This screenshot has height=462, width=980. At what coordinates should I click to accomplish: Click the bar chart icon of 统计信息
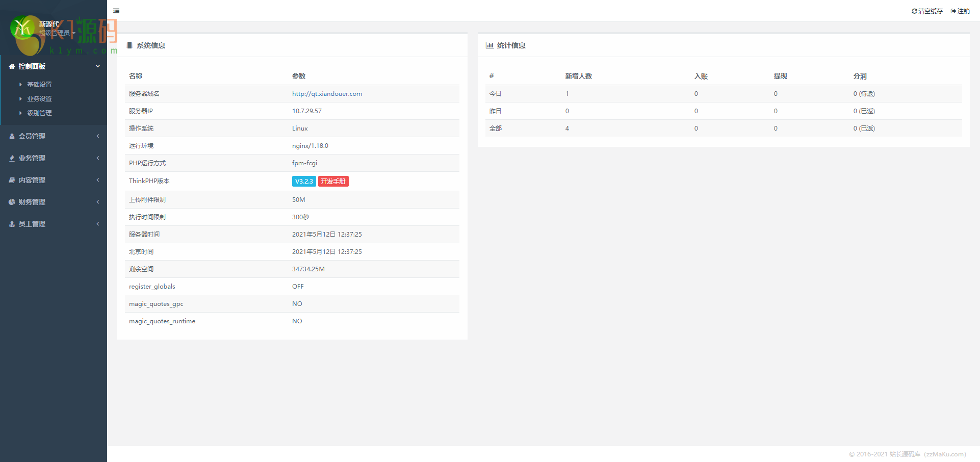click(489, 45)
